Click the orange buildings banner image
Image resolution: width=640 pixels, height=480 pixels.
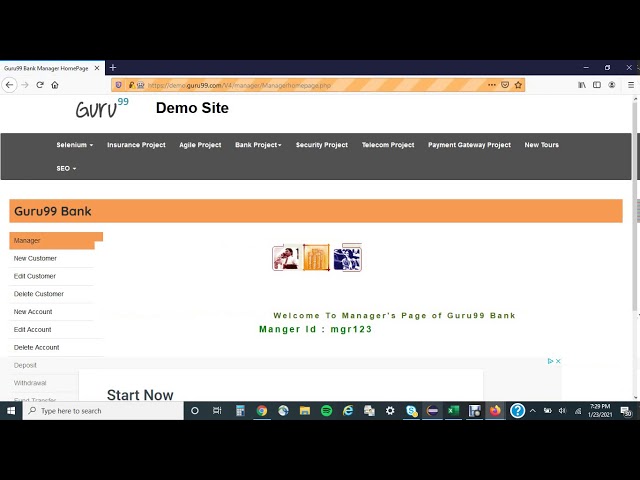(316, 258)
